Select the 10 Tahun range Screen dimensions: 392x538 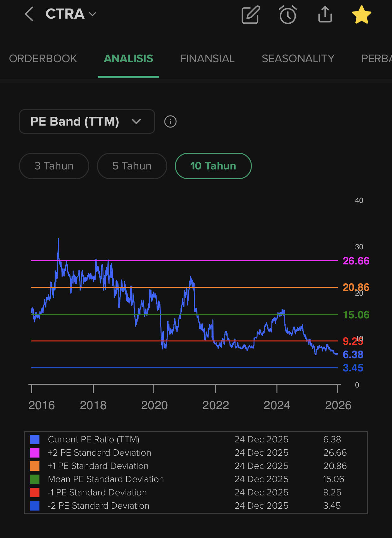tap(213, 166)
